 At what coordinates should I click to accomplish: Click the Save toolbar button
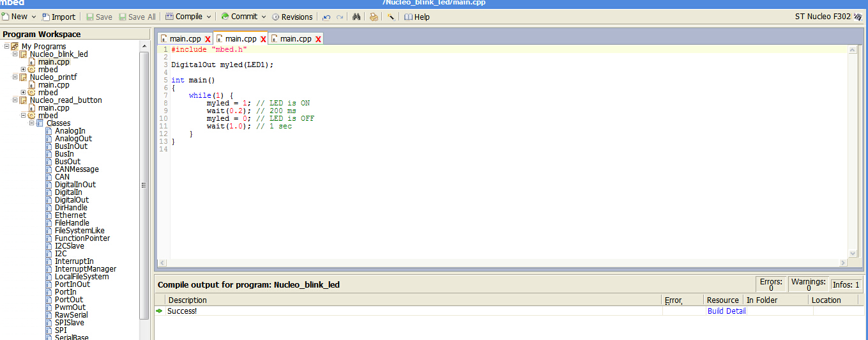pos(99,17)
